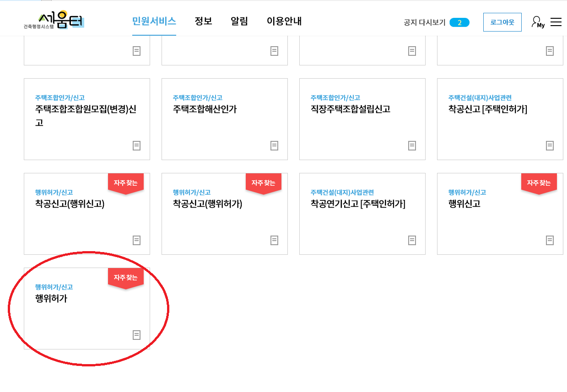The image size is (567, 392).
Task: Click document icon in 착공신고 [주택인허가] card
Action: [550, 145]
